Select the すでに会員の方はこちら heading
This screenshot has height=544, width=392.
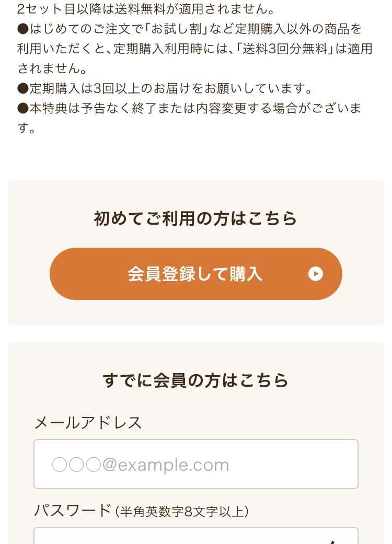[195, 380]
